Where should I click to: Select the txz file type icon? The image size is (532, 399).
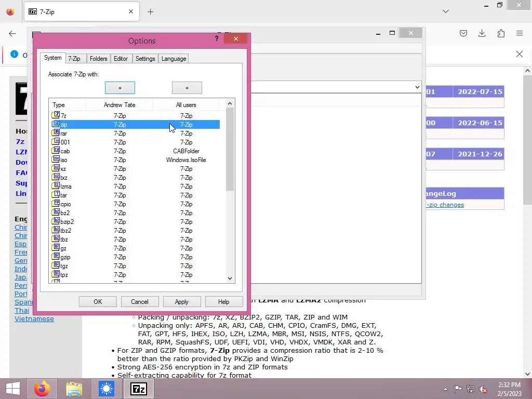56,177
